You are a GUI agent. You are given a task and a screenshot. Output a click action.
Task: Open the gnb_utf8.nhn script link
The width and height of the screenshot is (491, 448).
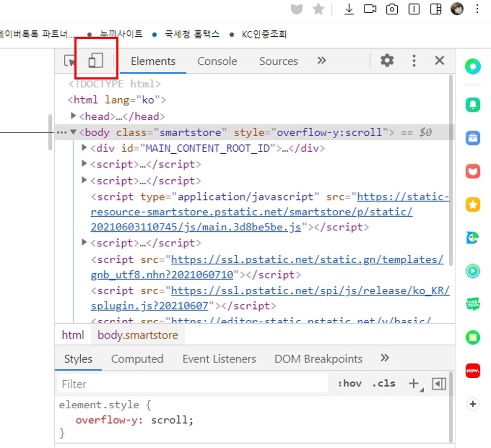tap(267, 267)
